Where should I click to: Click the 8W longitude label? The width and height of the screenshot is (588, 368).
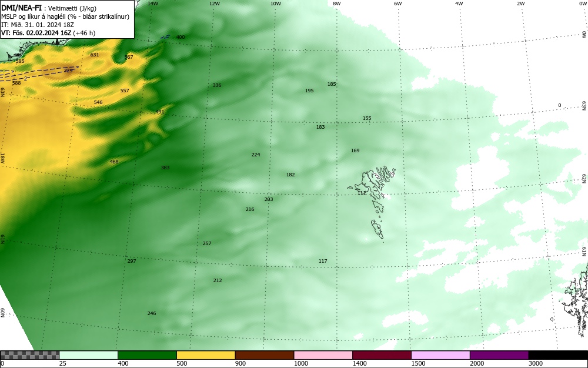[x=337, y=4]
